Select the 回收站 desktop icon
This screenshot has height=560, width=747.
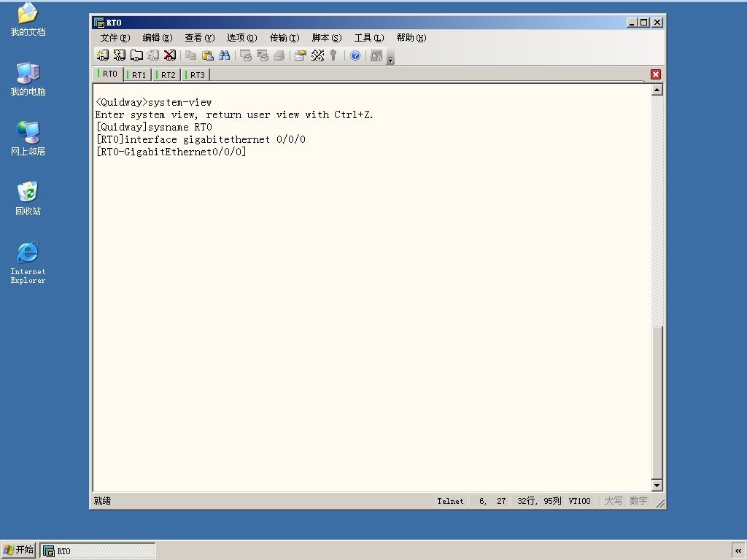28,198
